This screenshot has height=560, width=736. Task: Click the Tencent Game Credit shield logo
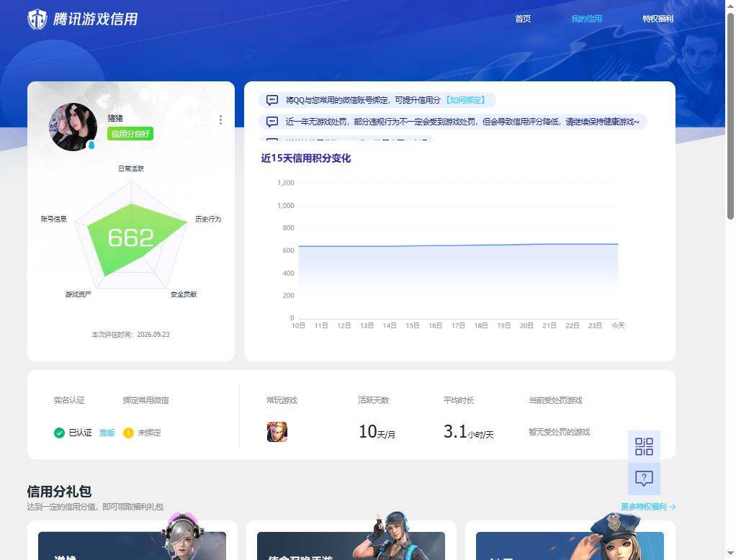[37, 19]
